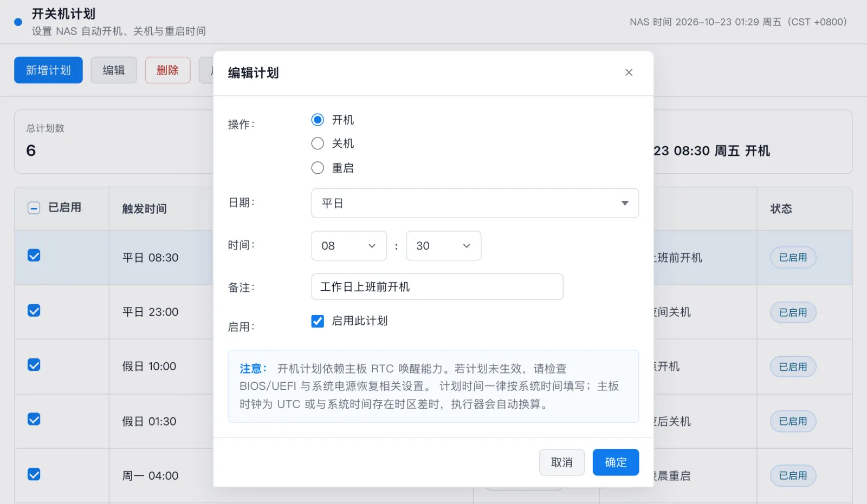Image resolution: width=867 pixels, height=504 pixels.
Task: Click the 确定 button
Action: point(616,462)
